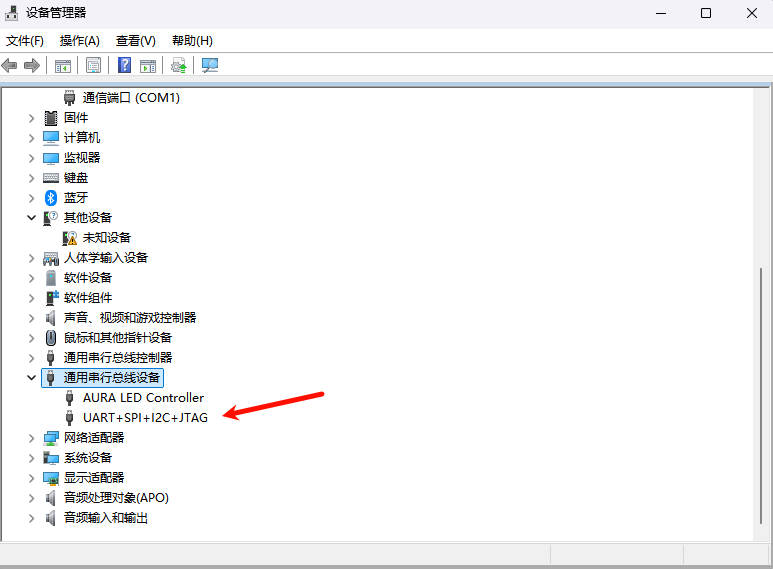
Task: Select the UART+SPI+I2C+JTAG device
Action: (x=145, y=418)
